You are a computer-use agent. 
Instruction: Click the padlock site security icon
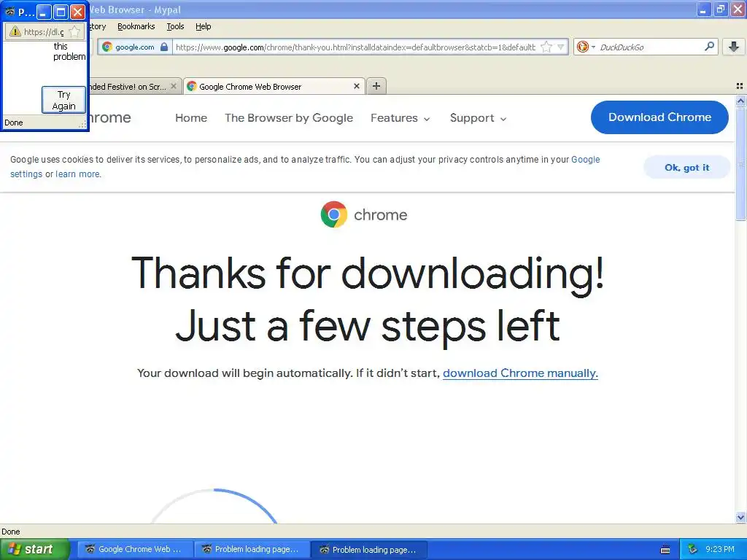click(x=164, y=47)
